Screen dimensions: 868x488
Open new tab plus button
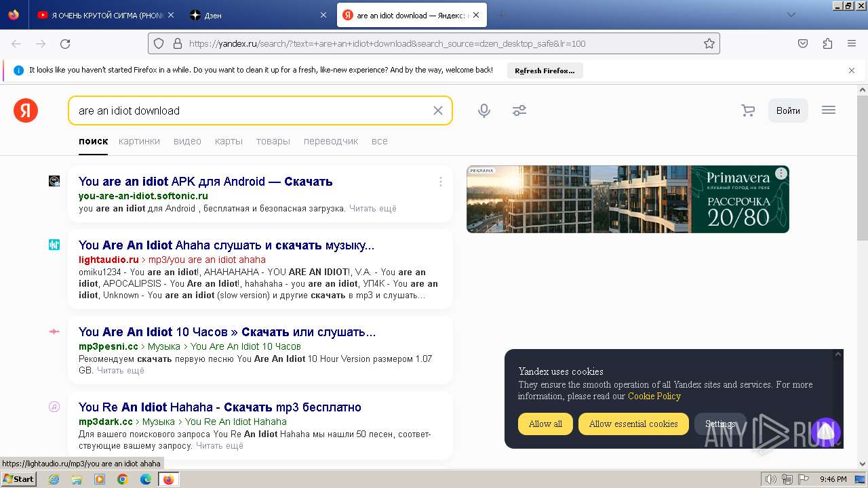501,15
